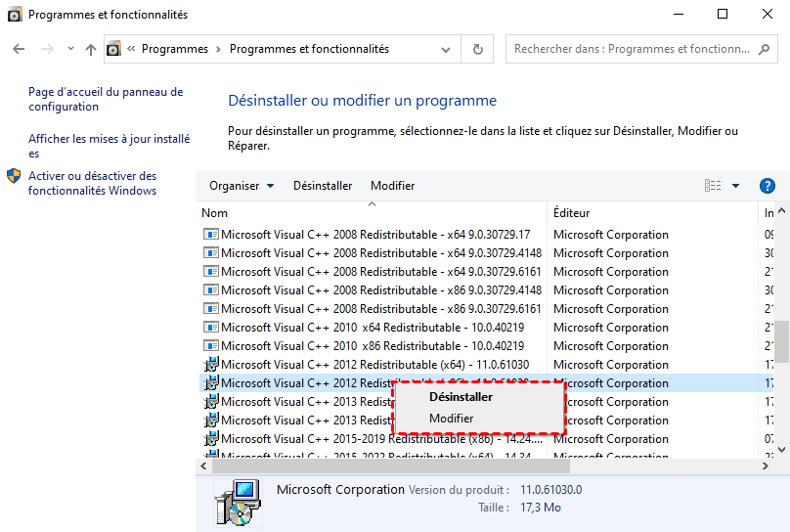Click the forward navigation arrow
The image size is (790, 532).
point(47,49)
